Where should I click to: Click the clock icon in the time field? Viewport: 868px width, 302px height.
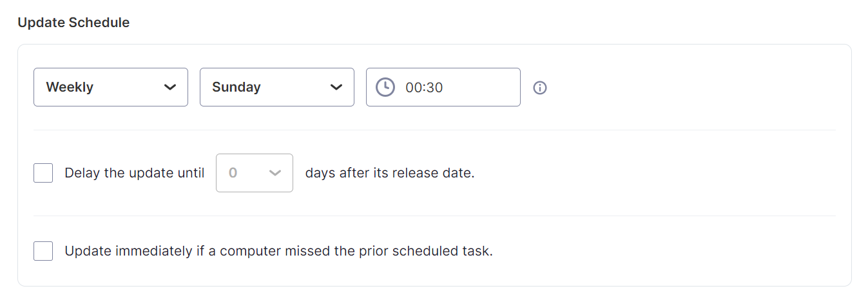[385, 87]
